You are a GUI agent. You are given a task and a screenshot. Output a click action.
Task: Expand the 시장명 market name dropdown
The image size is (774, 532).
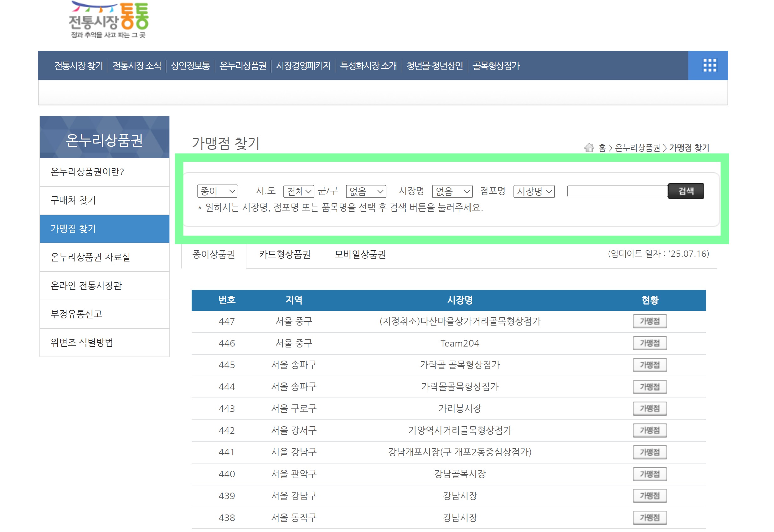click(x=452, y=191)
